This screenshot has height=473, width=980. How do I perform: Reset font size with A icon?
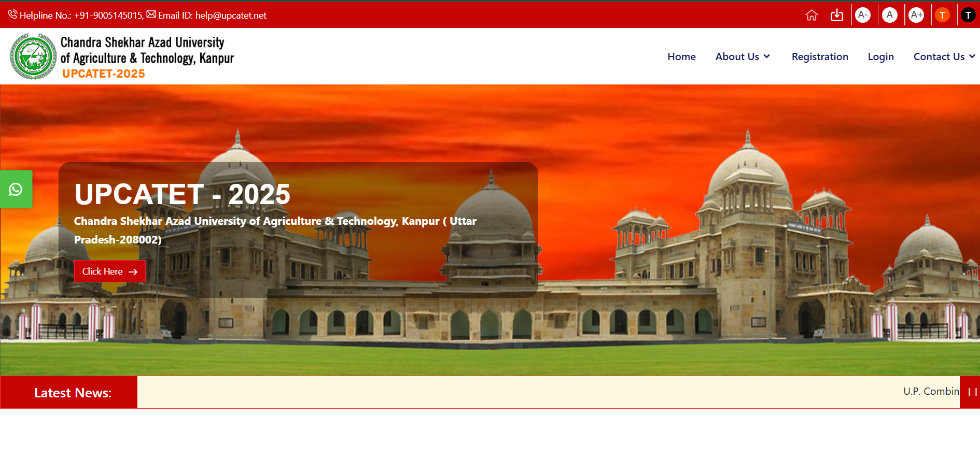890,15
